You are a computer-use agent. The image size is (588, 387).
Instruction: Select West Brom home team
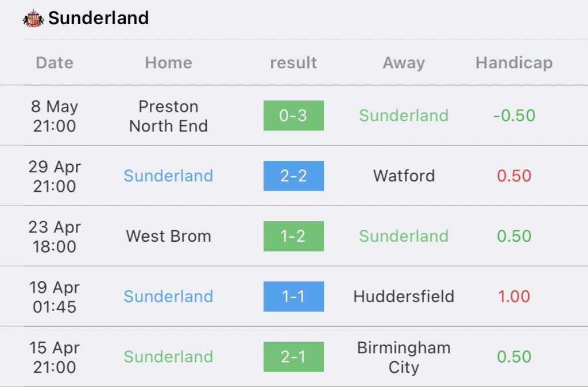pos(168,236)
